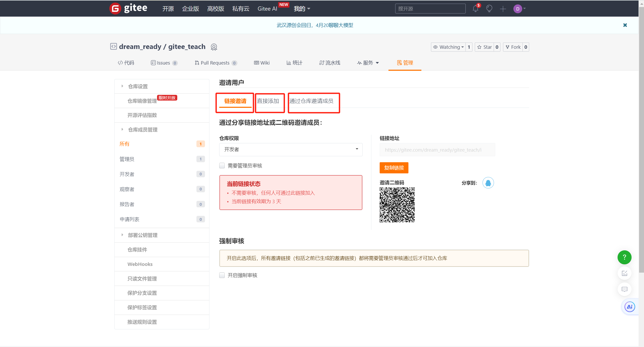644x347 pixels.
Task: Click the lightbulb suggestions icon
Action: coord(489,9)
